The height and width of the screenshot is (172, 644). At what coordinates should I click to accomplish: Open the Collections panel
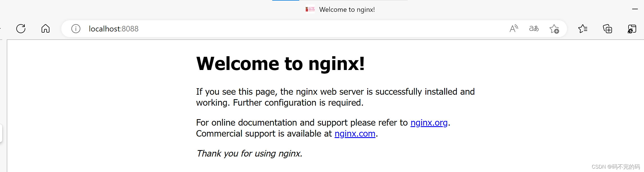[607, 29]
